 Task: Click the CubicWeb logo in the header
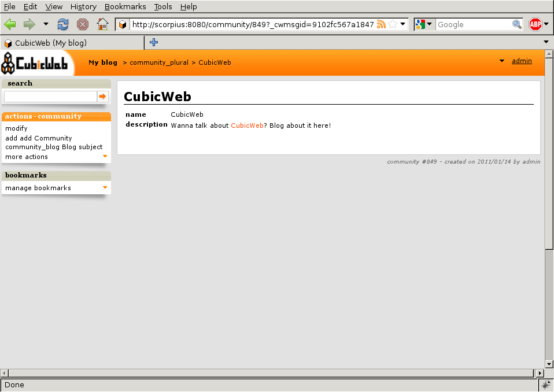tap(35, 63)
